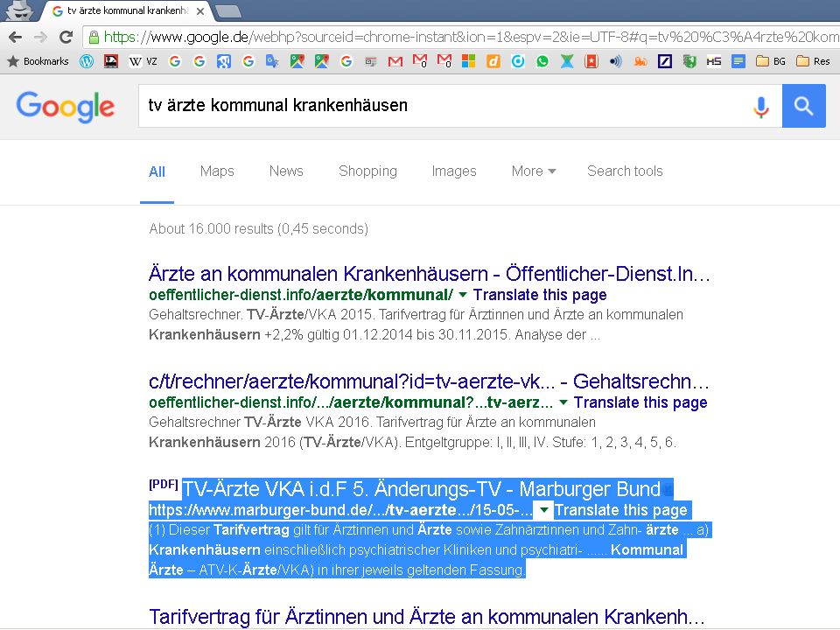Click the browser forward arrow
Screen dimensions: 840x630
point(40,37)
